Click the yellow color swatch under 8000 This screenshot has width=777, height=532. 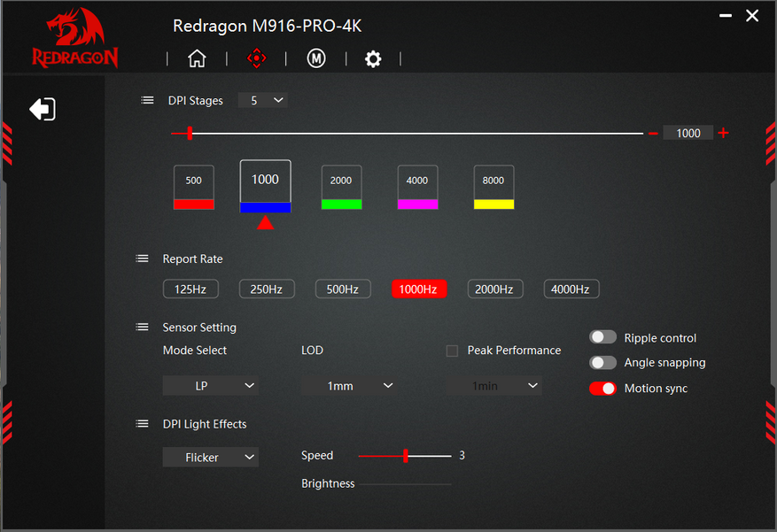(493, 204)
